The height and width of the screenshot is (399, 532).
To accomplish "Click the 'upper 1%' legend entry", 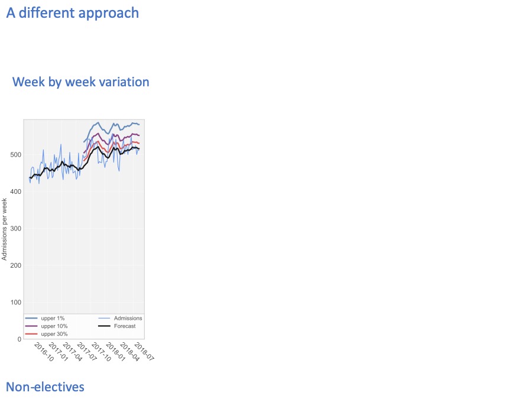I will pyautogui.click(x=45, y=318).
